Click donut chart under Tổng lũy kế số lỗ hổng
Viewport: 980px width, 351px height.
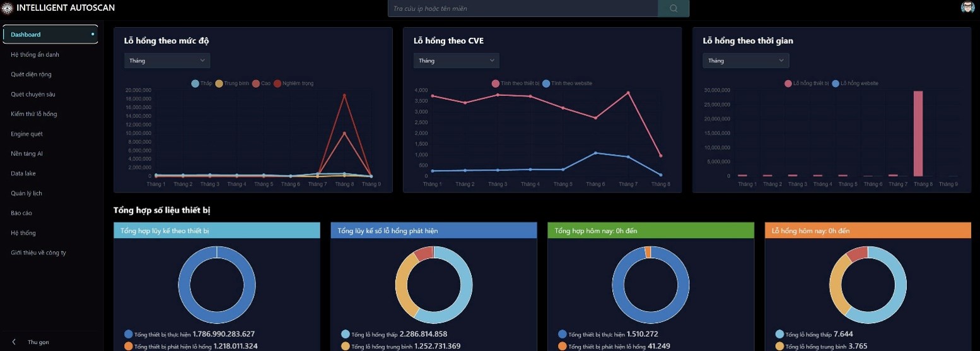(x=434, y=285)
